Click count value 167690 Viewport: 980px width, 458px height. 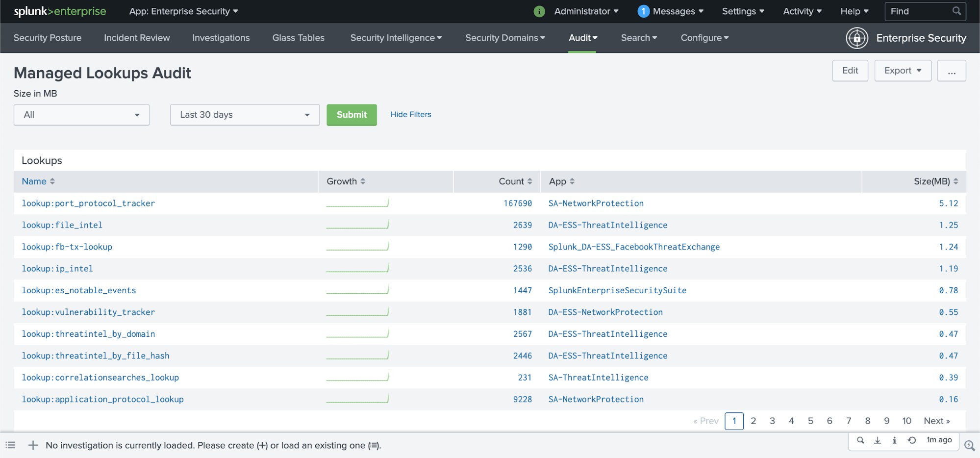point(518,203)
